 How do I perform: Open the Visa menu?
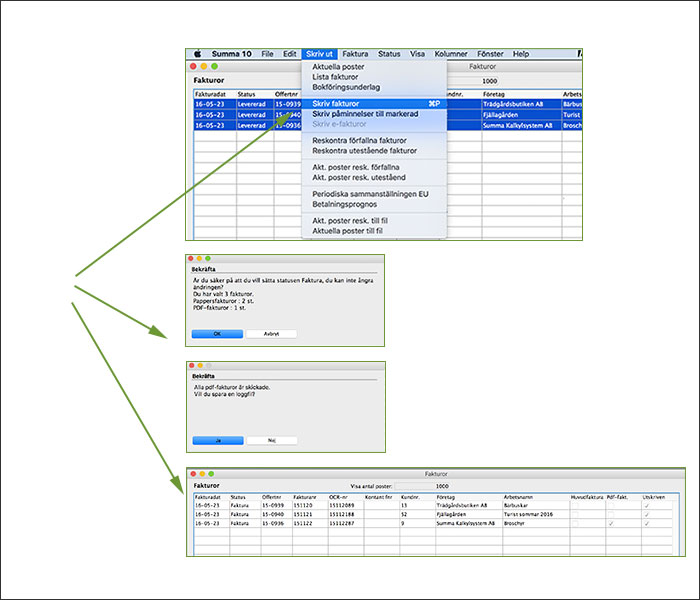click(x=417, y=54)
